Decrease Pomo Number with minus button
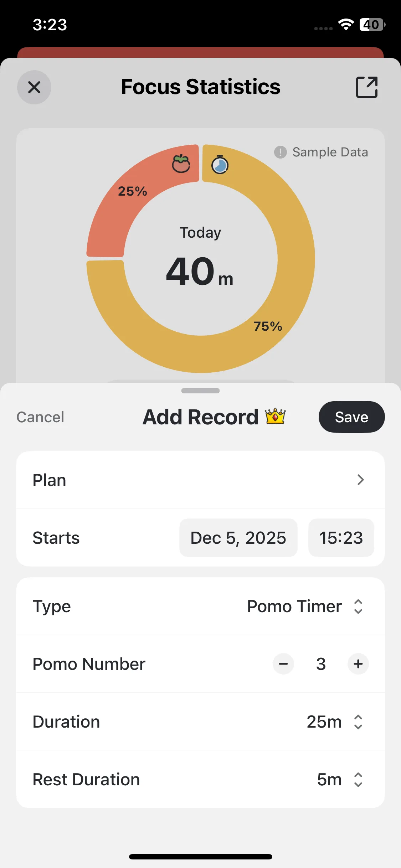Screen dimensions: 401x868 click(x=283, y=664)
